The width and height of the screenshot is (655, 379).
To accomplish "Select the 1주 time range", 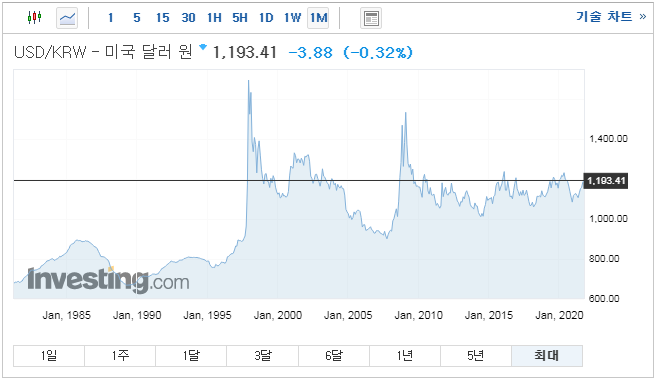I will pyautogui.click(x=120, y=356).
